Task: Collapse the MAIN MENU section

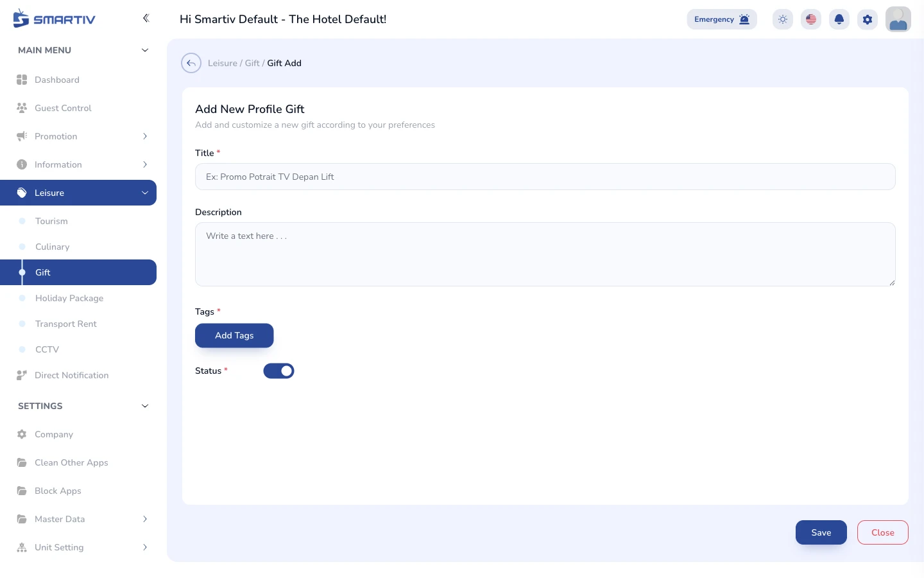Action: [x=145, y=50]
